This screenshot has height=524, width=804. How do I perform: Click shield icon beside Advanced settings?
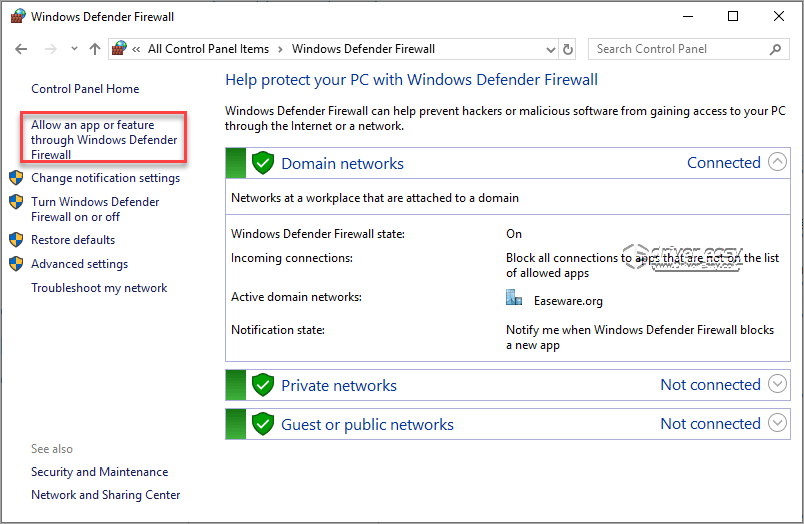(x=16, y=264)
